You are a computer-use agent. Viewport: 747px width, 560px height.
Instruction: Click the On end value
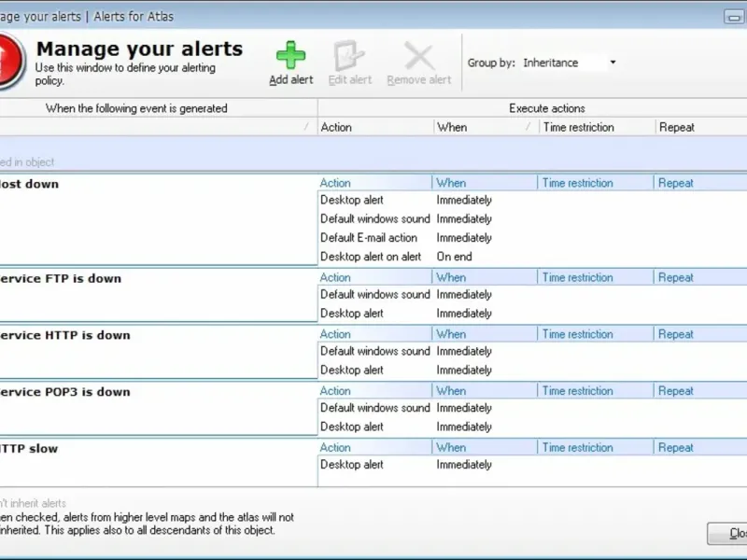(x=454, y=257)
